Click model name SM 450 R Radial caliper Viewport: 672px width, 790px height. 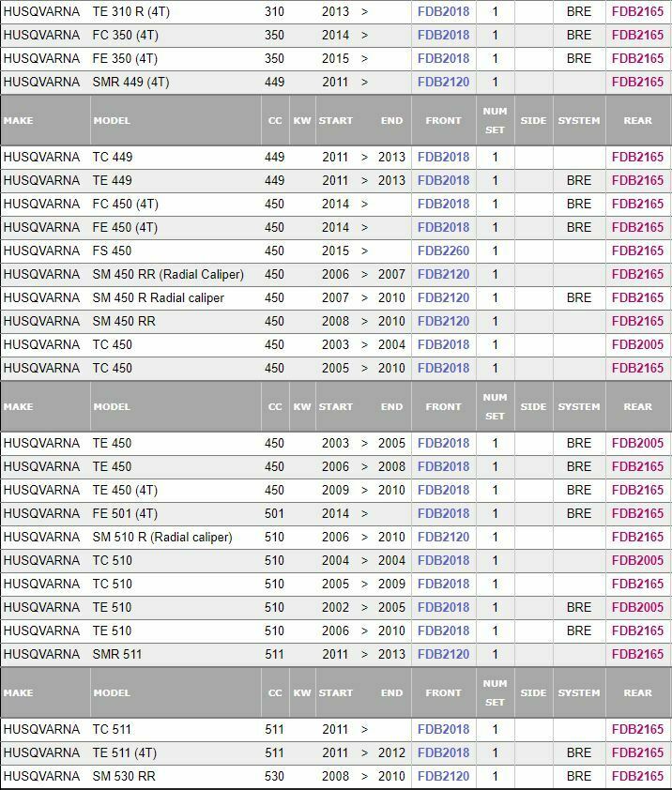click(x=159, y=297)
